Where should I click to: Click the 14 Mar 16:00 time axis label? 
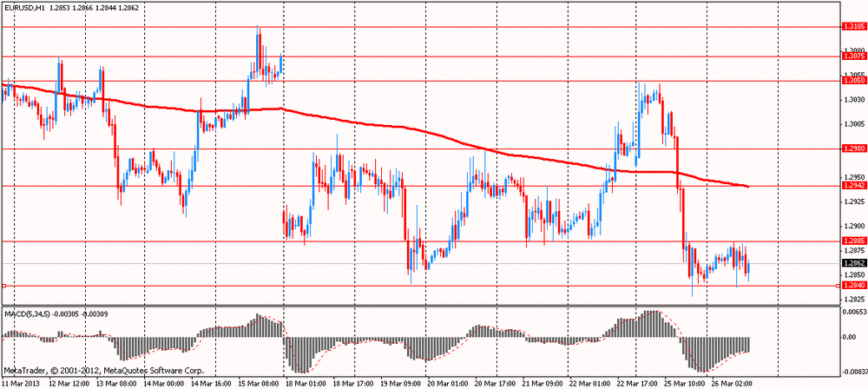click(212, 383)
